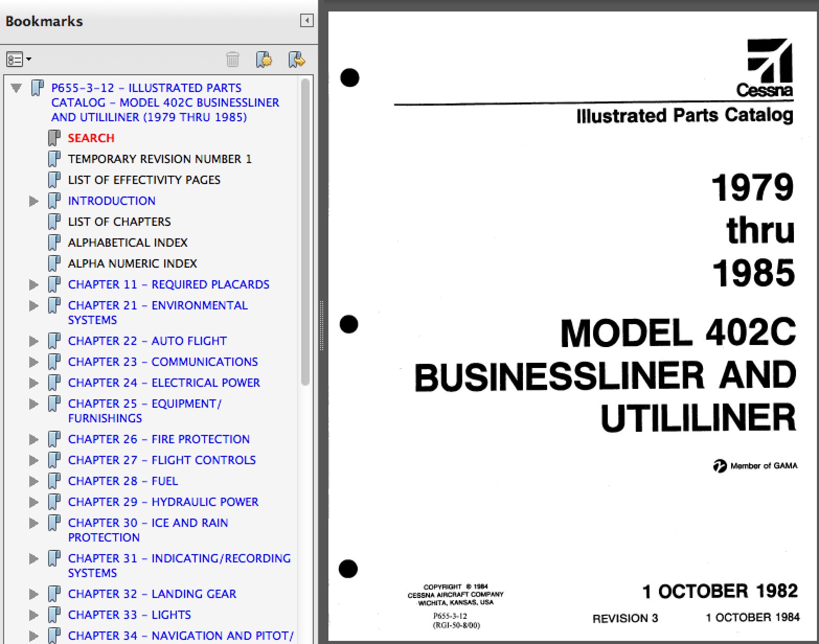Expand CHAPTER 32 - LANDING GEAR
Screen dimensions: 819x644
click(x=33, y=594)
